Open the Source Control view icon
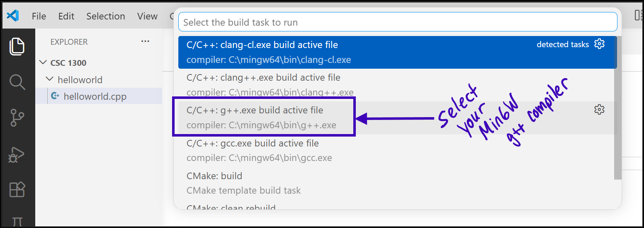Screen dimensions: 644x228 point(17,118)
